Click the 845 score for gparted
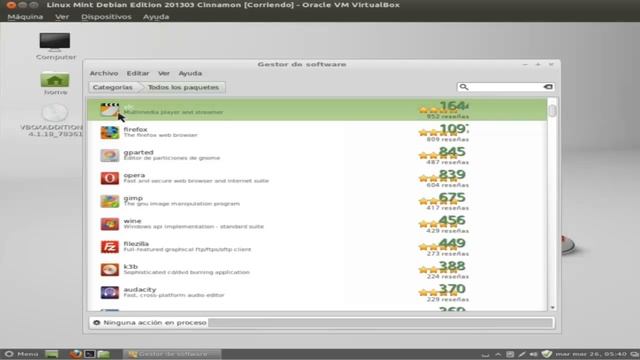This screenshot has width=640, height=360. 452,152
